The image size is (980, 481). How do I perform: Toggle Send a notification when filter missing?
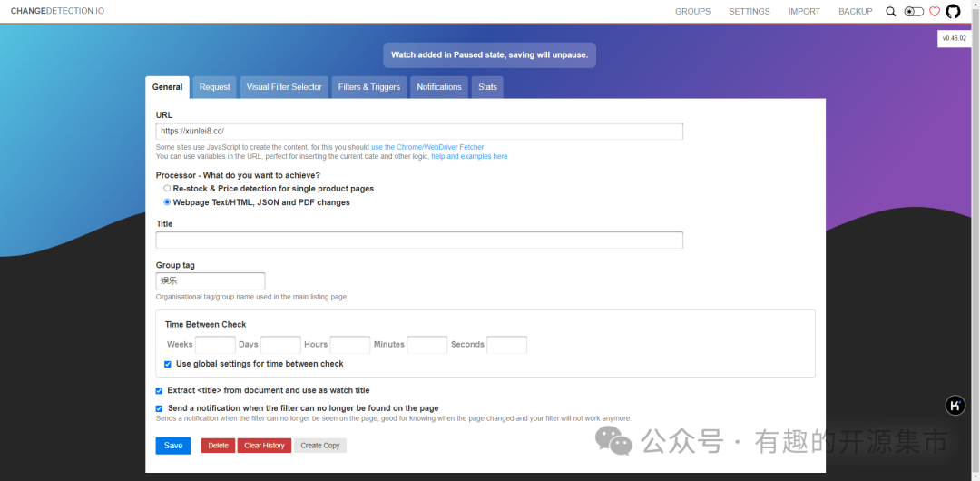pyautogui.click(x=159, y=408)
